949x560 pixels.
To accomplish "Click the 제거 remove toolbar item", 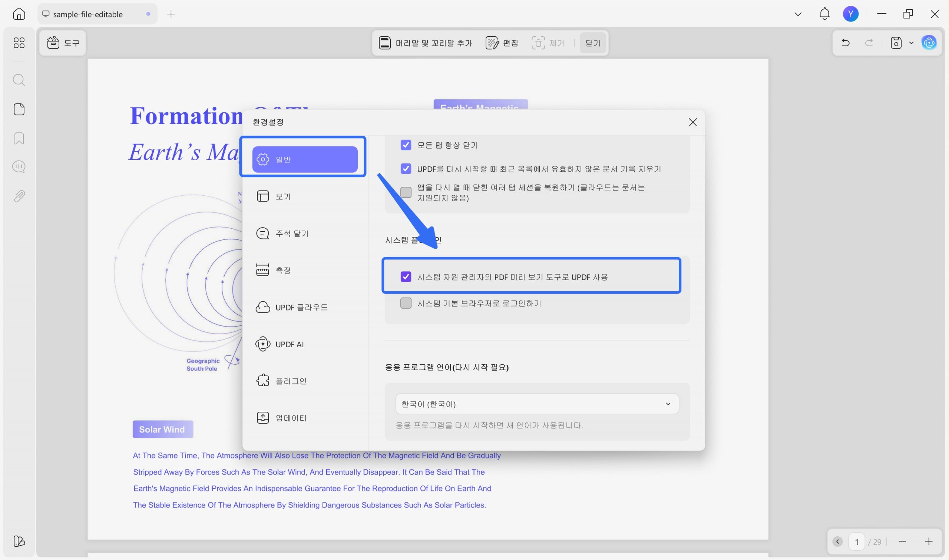I will click(548, 43).
